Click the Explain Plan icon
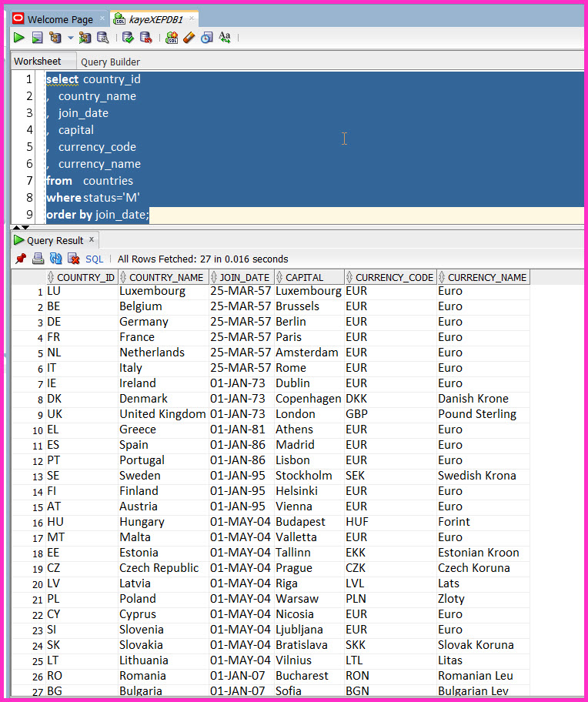The image size is (588, 702). click(55, 38)
